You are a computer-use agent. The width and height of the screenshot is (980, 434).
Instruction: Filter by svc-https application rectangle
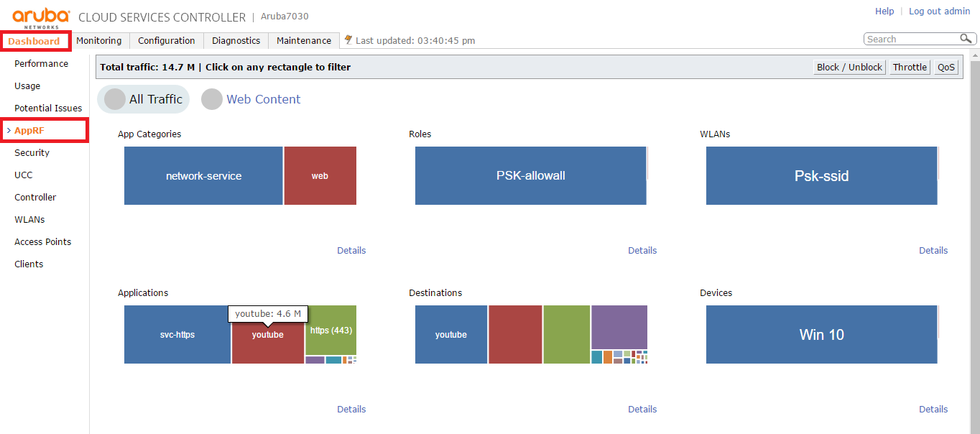pos(177,334)
